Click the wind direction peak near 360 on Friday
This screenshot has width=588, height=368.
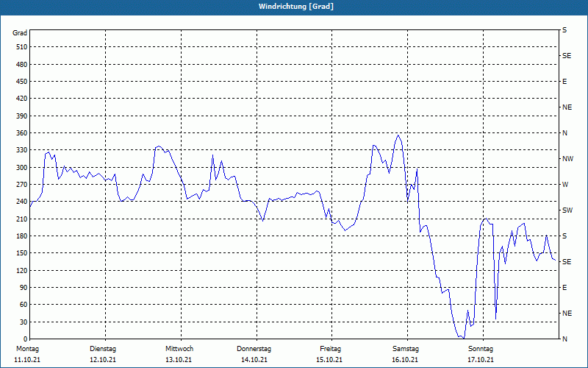point(398,135)
